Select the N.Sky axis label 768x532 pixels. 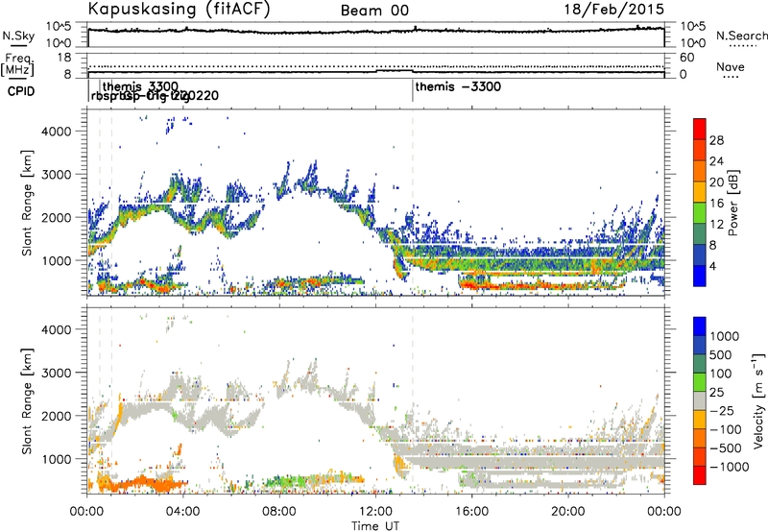point(18,36)
